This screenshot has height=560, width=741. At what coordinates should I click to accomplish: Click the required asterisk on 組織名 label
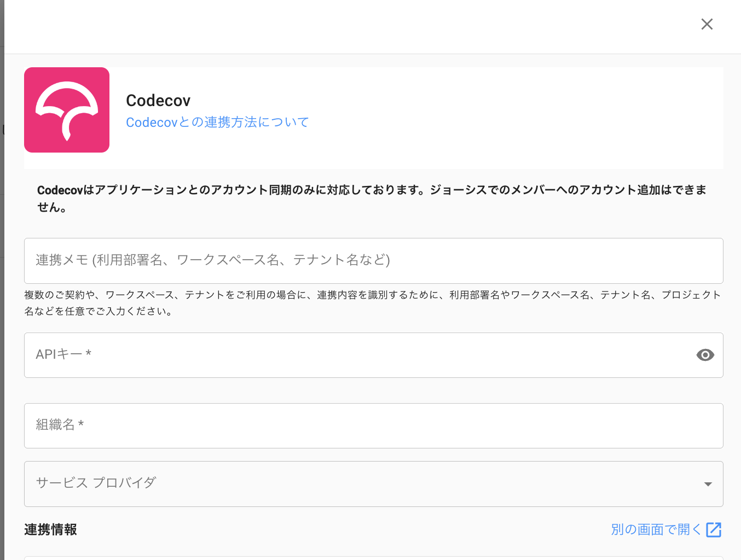point(81,424)
